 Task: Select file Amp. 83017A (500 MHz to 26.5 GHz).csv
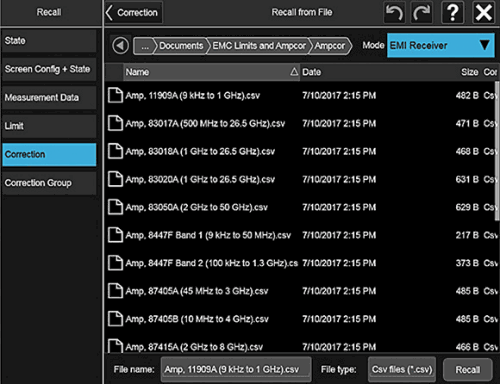[x=205, y=124]
